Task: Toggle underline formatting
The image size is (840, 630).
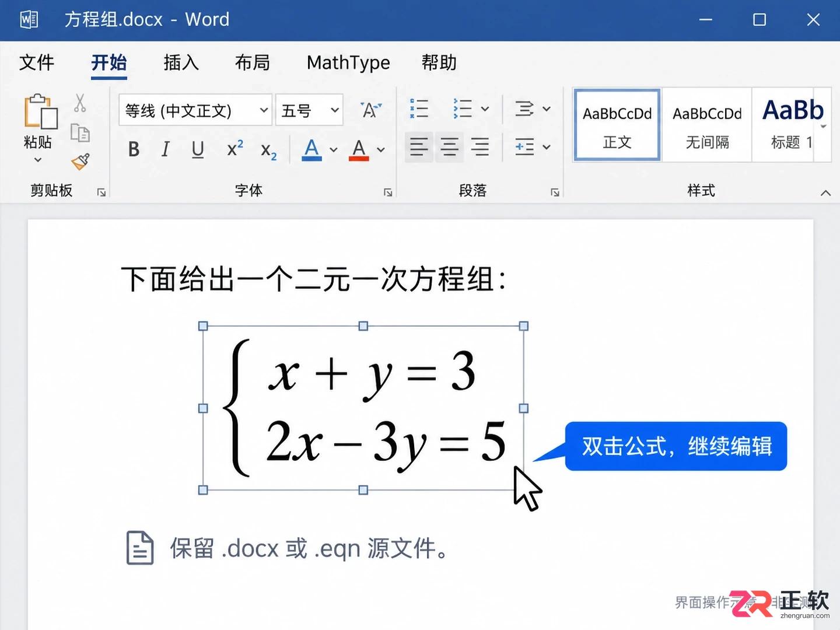Action: [198, 150]
